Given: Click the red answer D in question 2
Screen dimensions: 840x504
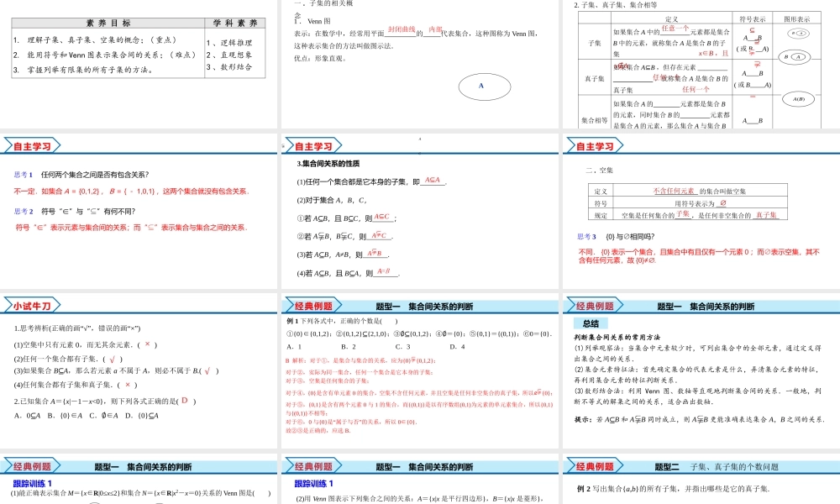Looking at the screenshot, I should coord(185,401).
